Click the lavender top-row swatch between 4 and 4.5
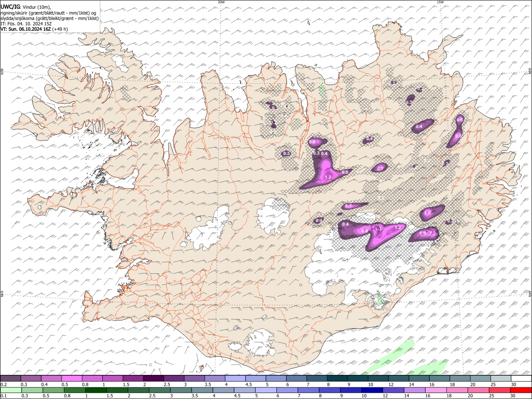This screenshot has height=399, width=532. click(236, 378)
